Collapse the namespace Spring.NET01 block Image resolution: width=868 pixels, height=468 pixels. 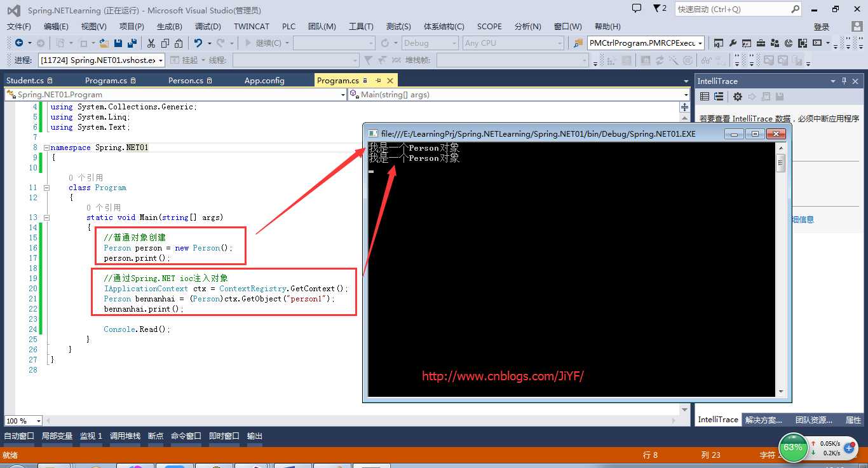tap(46, 148)
